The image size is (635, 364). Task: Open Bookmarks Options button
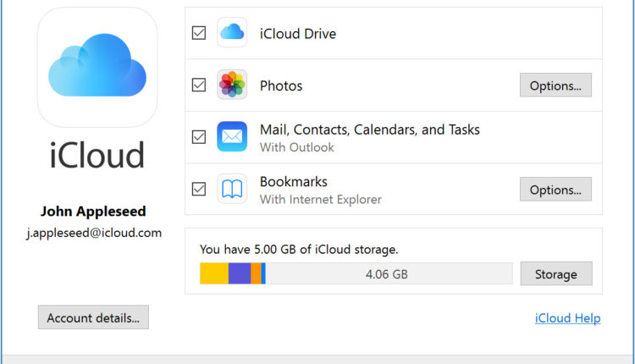tap(555, 190)
